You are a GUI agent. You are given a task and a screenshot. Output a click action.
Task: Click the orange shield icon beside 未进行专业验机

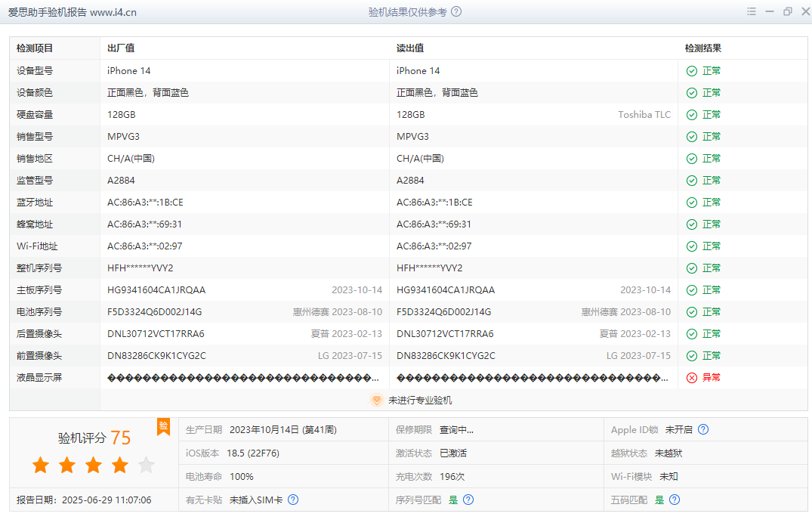[376, 401]
